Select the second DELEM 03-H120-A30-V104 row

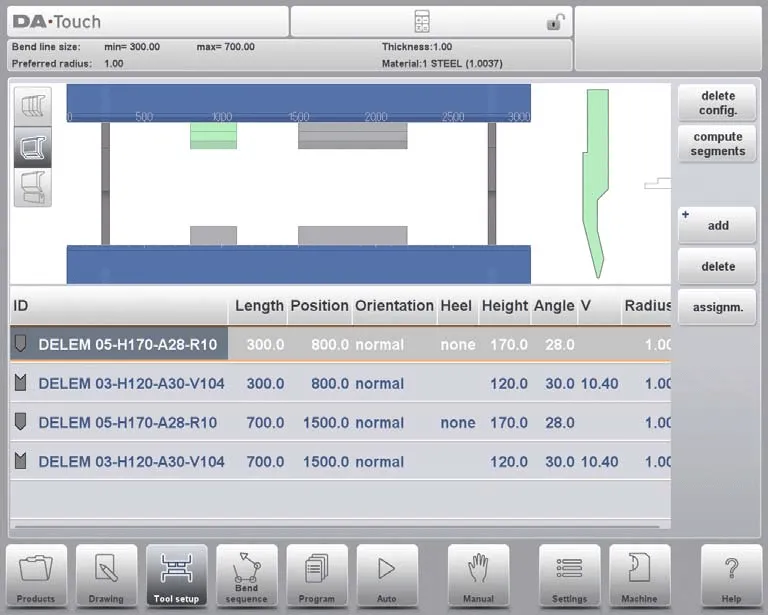coord(340,462)
